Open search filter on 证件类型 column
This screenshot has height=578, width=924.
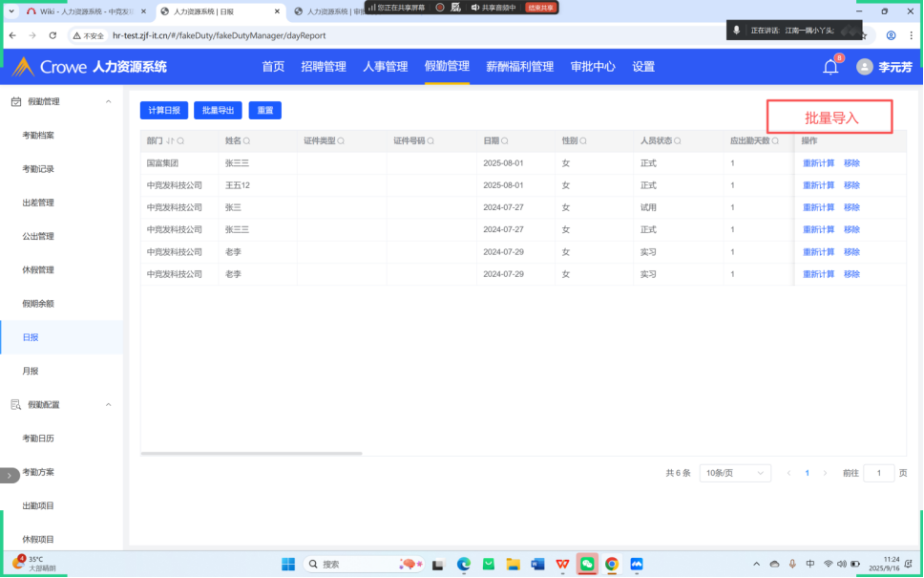point(341,141)
